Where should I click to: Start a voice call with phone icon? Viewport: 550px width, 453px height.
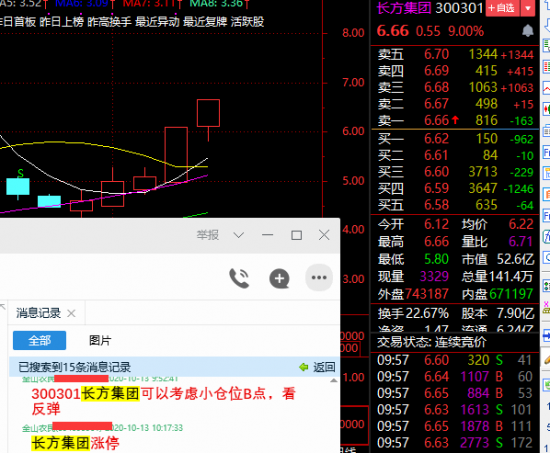click(x=239, y=278)
